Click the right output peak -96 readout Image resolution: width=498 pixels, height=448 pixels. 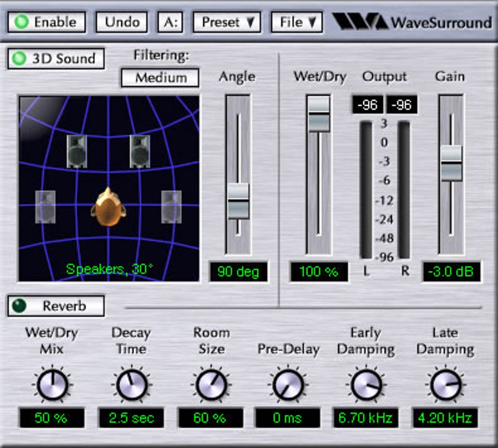[x=402, y=104]
